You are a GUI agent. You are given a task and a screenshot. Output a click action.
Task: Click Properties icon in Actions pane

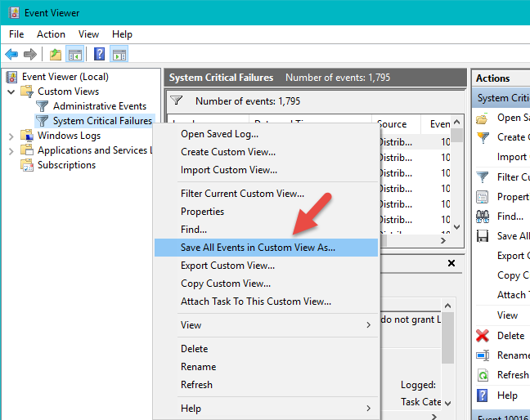(483, 197)
